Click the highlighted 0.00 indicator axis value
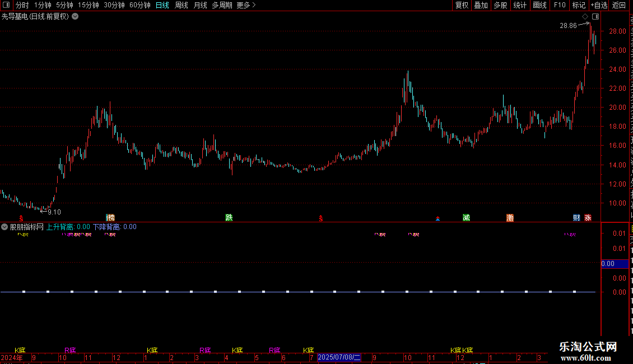633x364 pixels. click(x=615, y=264)
